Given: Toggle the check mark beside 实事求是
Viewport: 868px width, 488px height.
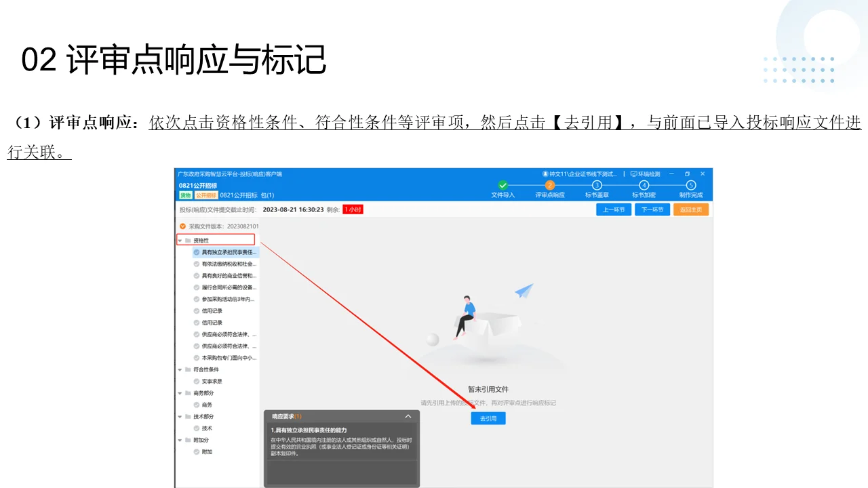Looking at the screenshot, I should click(196, 380).
